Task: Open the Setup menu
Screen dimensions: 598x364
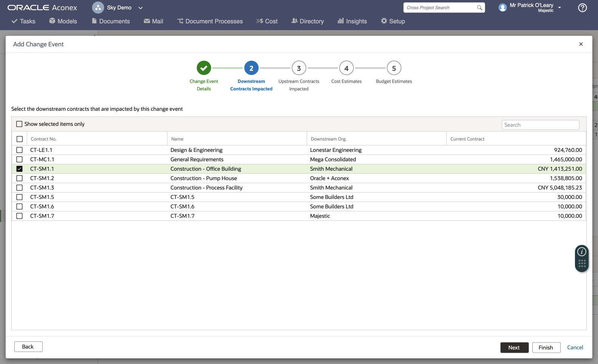Action: point(393,21)
